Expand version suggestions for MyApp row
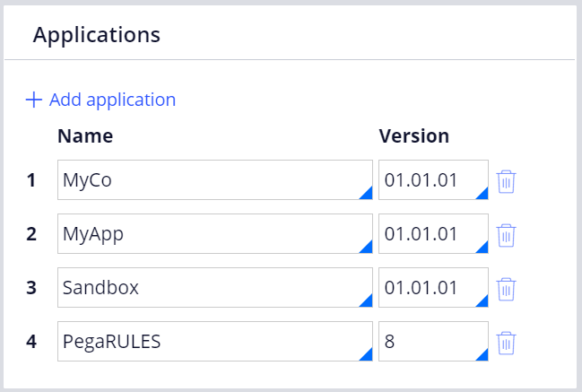This screenshot has height=392, width=582. (x=482, y=248)
